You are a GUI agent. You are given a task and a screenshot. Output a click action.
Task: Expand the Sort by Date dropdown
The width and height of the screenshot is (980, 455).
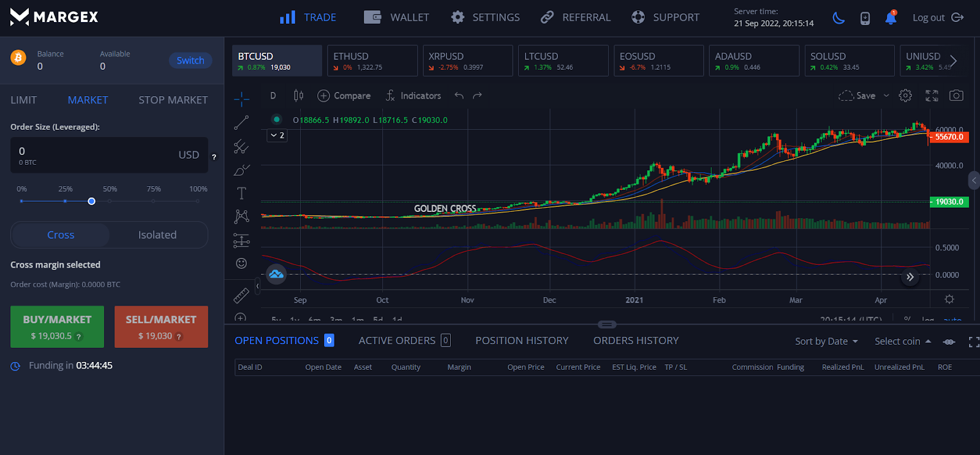pos(826,341)
